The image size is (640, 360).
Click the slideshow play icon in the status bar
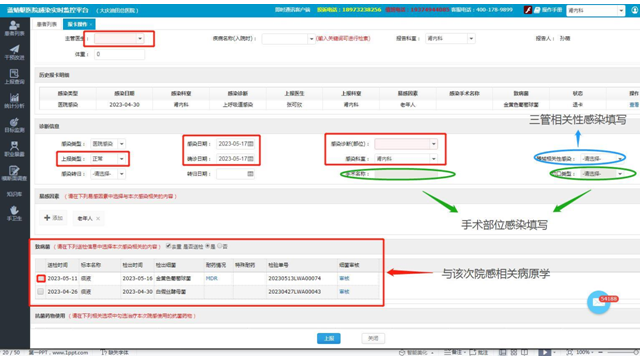544,352
